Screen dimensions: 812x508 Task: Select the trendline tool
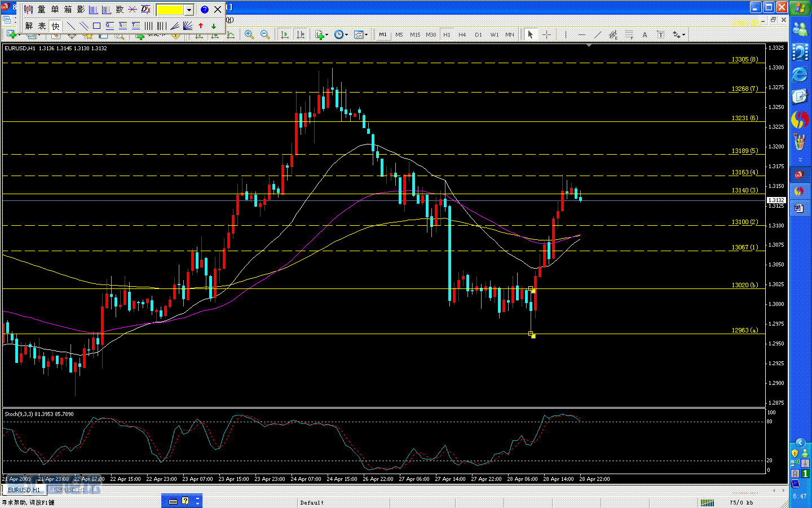click(598, 34)
